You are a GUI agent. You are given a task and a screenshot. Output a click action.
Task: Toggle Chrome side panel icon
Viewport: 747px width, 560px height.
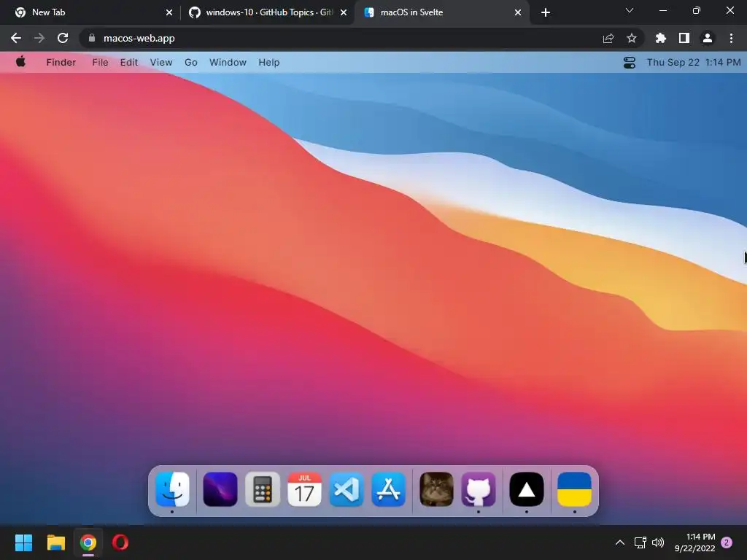684,38
